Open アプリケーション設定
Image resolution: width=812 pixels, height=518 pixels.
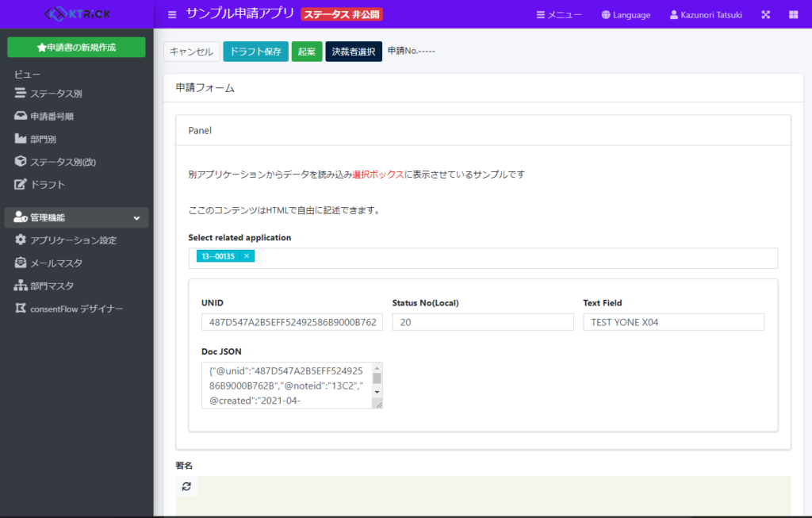pyautogui.click(x=74, y=240)
